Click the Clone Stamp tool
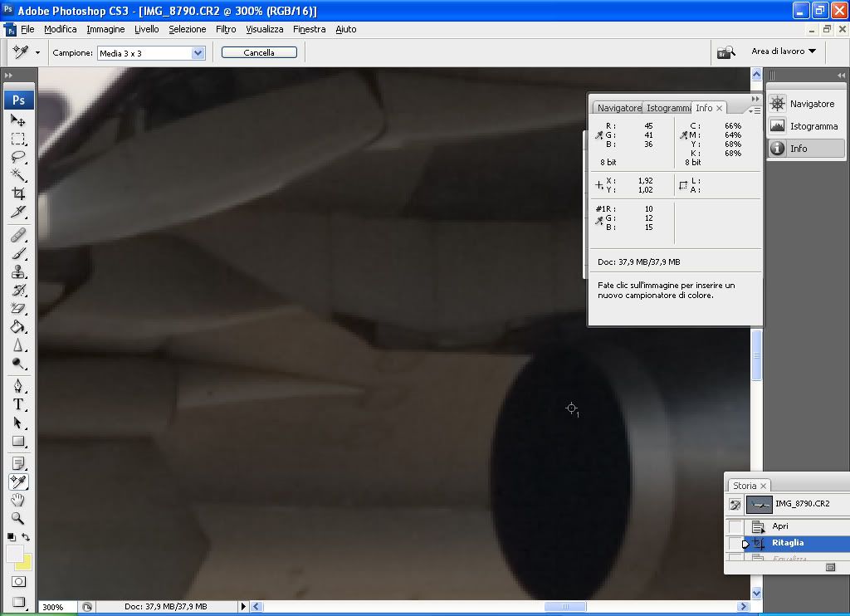 click(18, 271)
